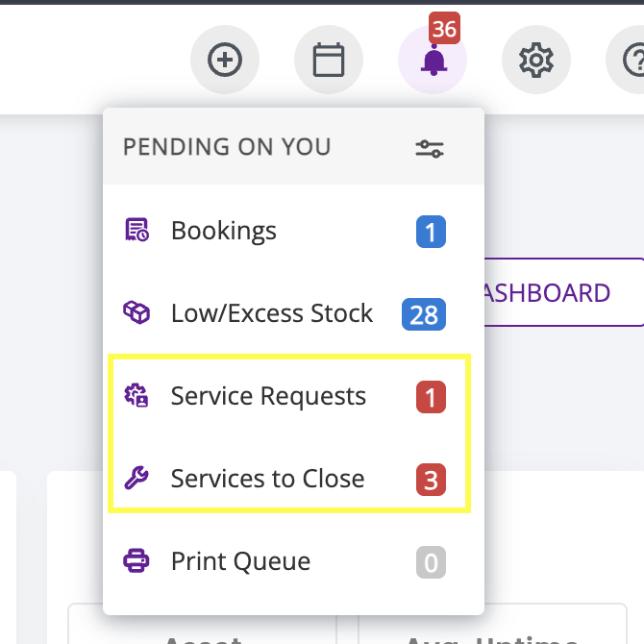
Task: Click the blue 28 stock count badge
Action: pos(424,314)
